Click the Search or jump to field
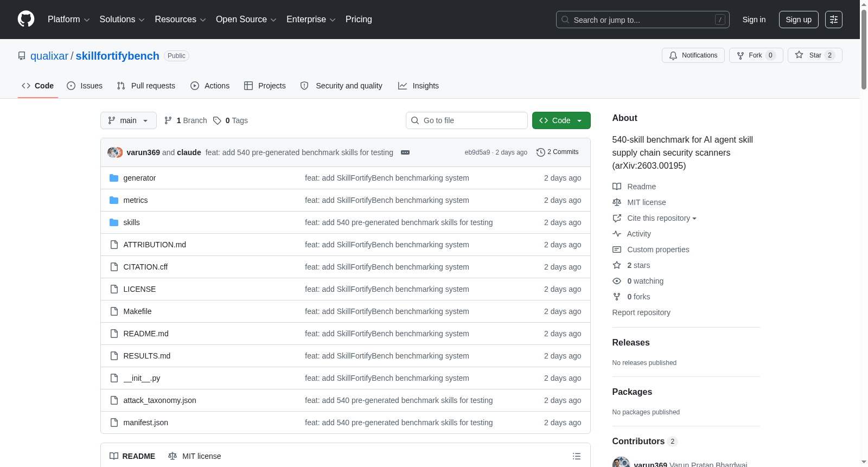The height and width of the screenshot is (467, 868). point(643,20)
